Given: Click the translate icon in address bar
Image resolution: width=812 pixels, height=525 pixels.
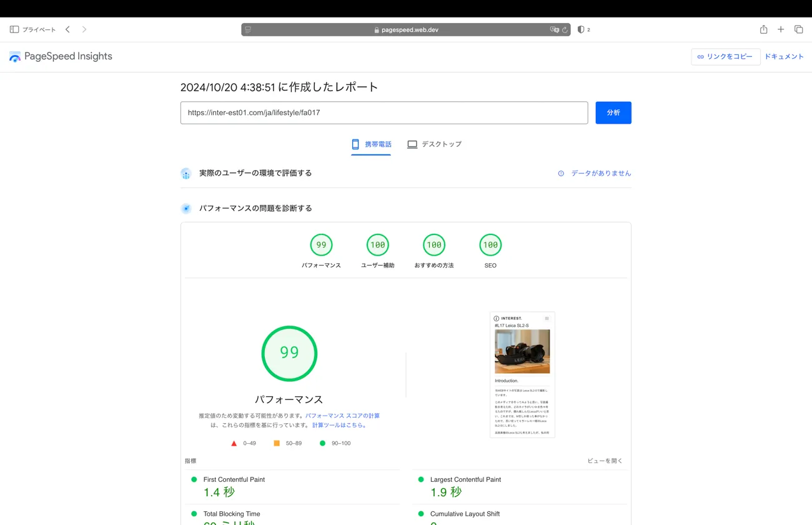Looking at the screenshot, I should click(x=553, y=29).
